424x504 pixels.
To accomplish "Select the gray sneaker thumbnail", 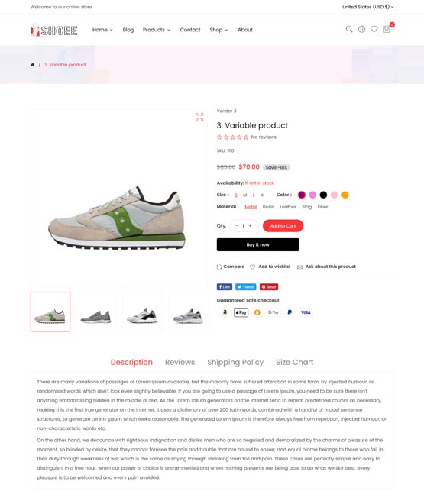I will tap(96, 312).
